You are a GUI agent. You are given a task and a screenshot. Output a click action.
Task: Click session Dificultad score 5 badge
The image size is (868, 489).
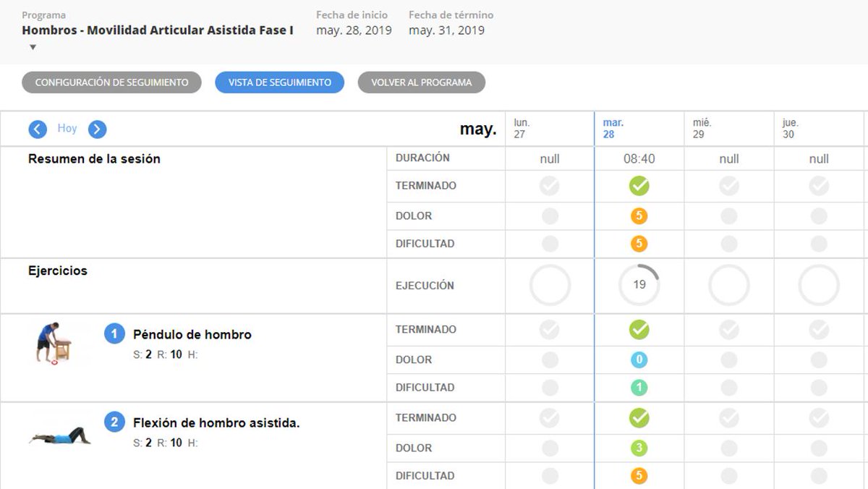639,244
